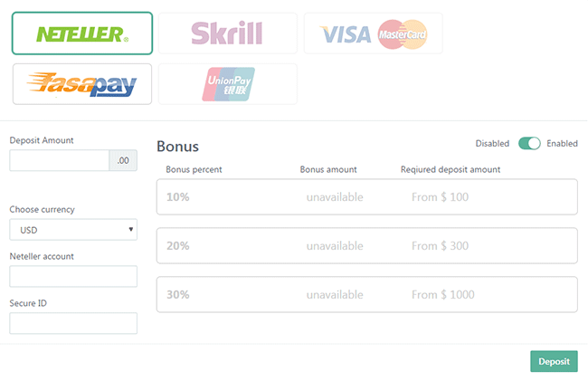Select the 30% bonus row
This screenshot has width=588, height=381.
(366, 294)
